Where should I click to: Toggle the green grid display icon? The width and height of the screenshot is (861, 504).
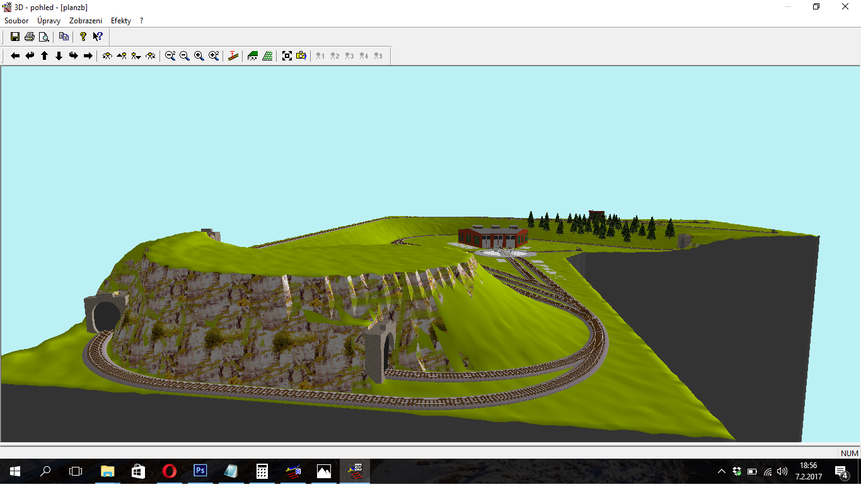click(268, 56)
